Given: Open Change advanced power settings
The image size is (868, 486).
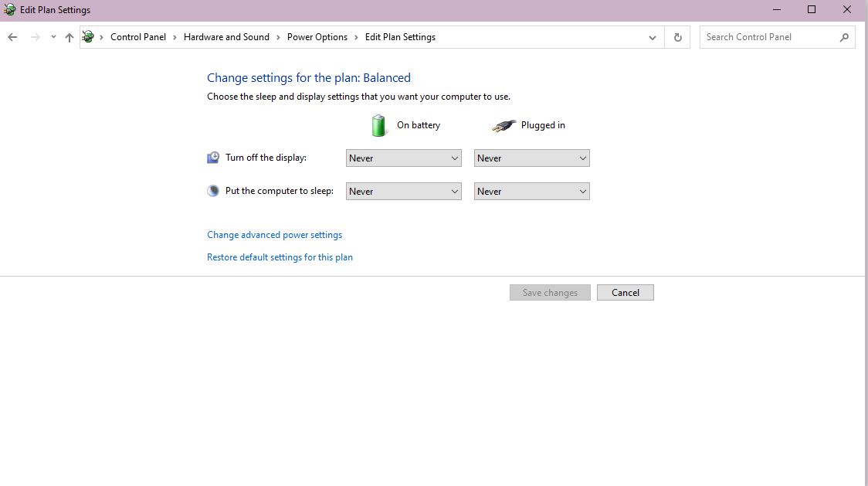Looking at the screenshot, I should [x=274, y=234].
